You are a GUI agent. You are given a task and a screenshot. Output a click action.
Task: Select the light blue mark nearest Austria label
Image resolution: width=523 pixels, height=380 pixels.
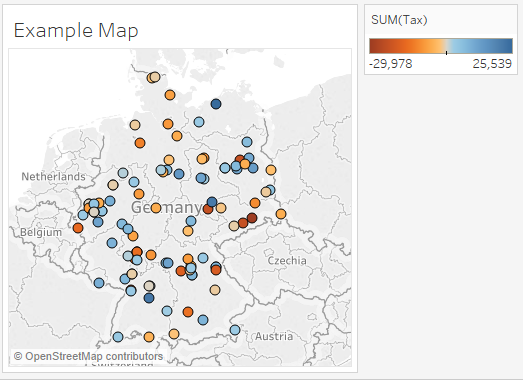click(235, 330)
